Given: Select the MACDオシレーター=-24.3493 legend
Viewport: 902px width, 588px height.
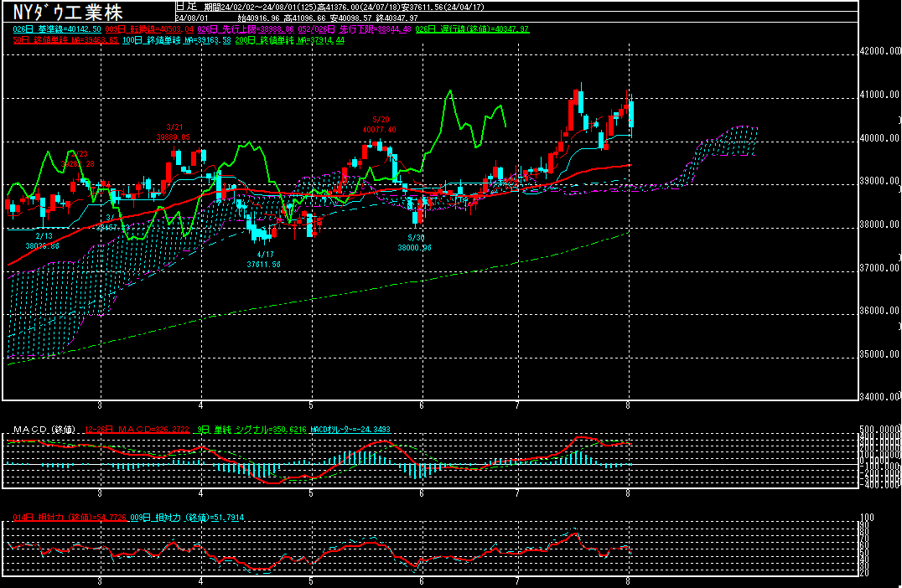Looking at the screenshot, I should pos(350,430).
